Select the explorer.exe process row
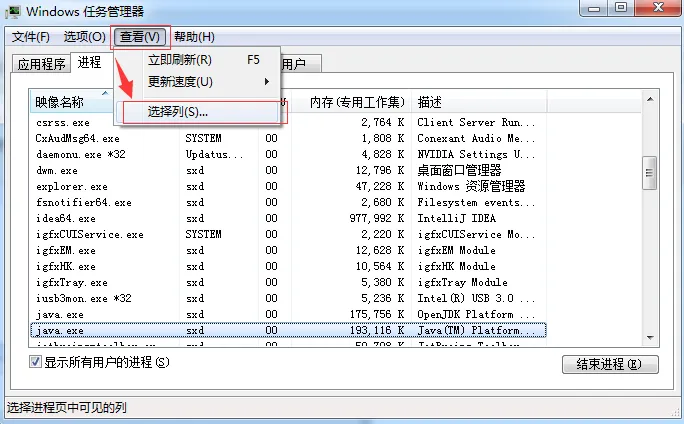This screenshot has width=684, height=424. click(72, 186)
